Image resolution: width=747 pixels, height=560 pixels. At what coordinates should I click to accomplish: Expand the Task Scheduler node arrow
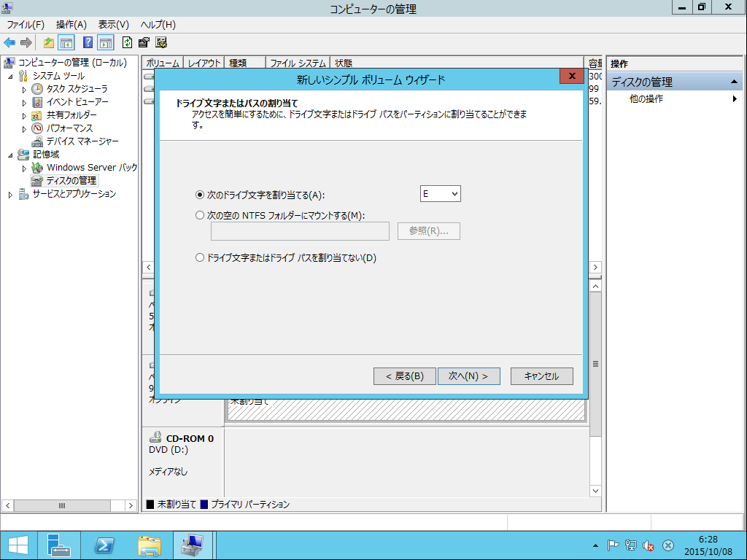pyautogui.click(x=24, y=90)
